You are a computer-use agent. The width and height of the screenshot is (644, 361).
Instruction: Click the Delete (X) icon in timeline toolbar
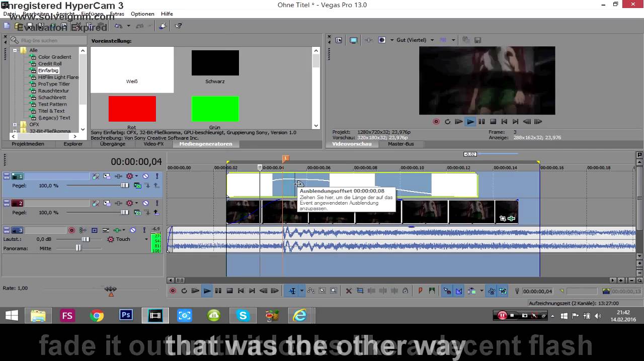(348, 291)
